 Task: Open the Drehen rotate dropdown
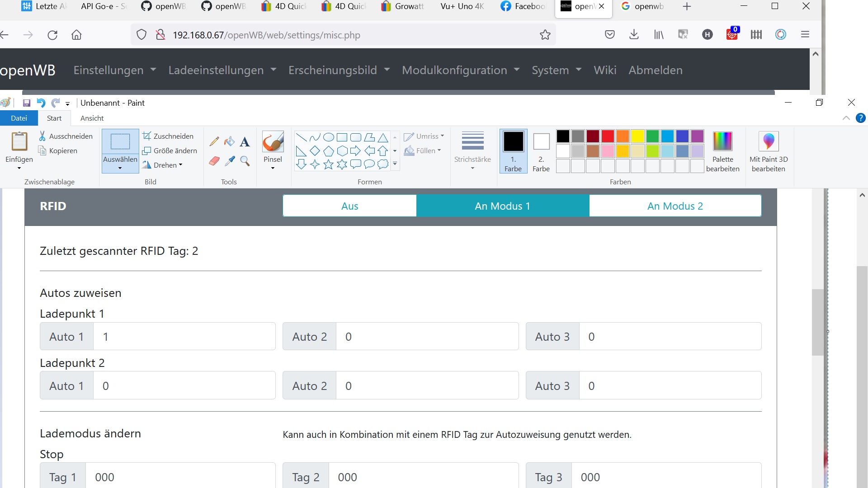pyautogui.click(x=163, y=165)
